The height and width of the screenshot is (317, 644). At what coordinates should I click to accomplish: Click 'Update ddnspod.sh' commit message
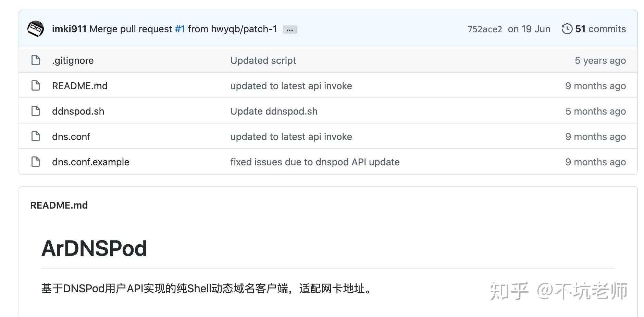coord(274,111)
